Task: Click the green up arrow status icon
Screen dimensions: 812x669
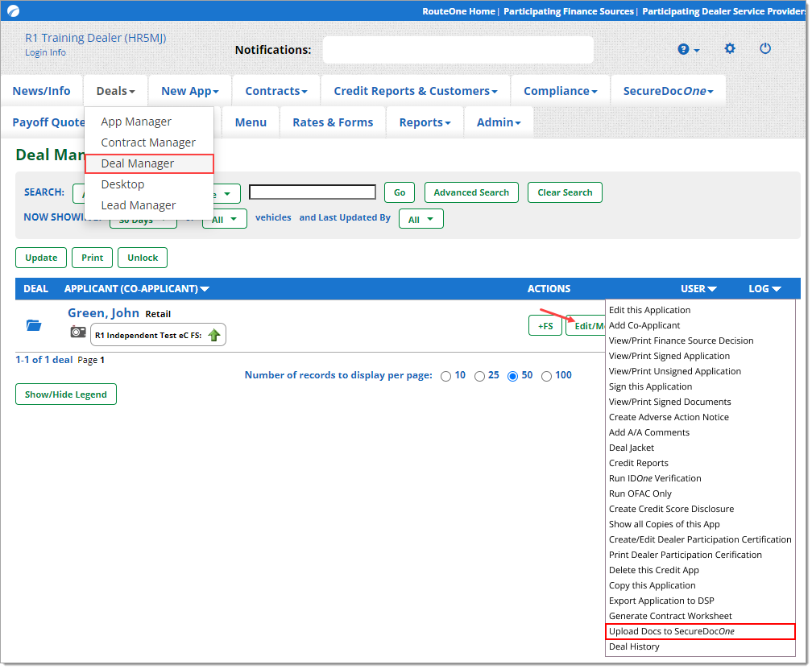Action: tap(214, 336)
